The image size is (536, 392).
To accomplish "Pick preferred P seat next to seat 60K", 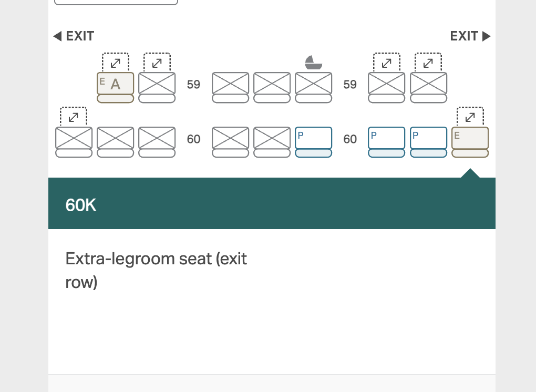I will (428, 142).
